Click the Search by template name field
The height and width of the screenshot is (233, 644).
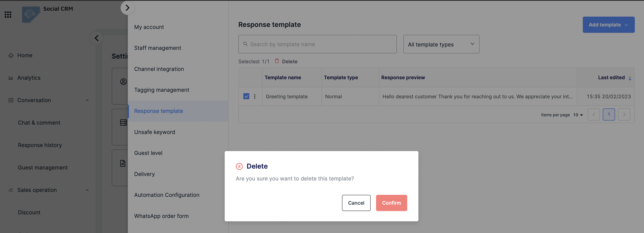tap(318, 44)
